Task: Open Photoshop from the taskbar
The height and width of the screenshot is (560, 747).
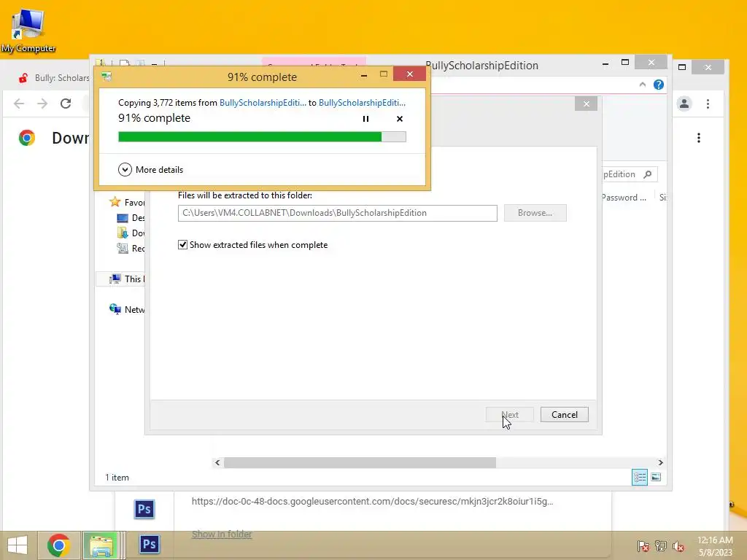Action: point(150,544)
